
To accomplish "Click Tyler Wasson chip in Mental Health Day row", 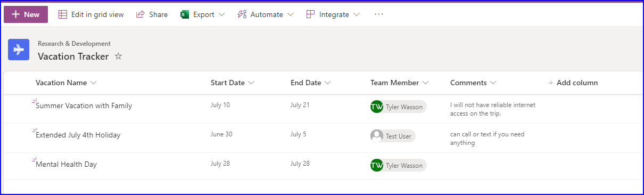I will (x=398, y=165).
